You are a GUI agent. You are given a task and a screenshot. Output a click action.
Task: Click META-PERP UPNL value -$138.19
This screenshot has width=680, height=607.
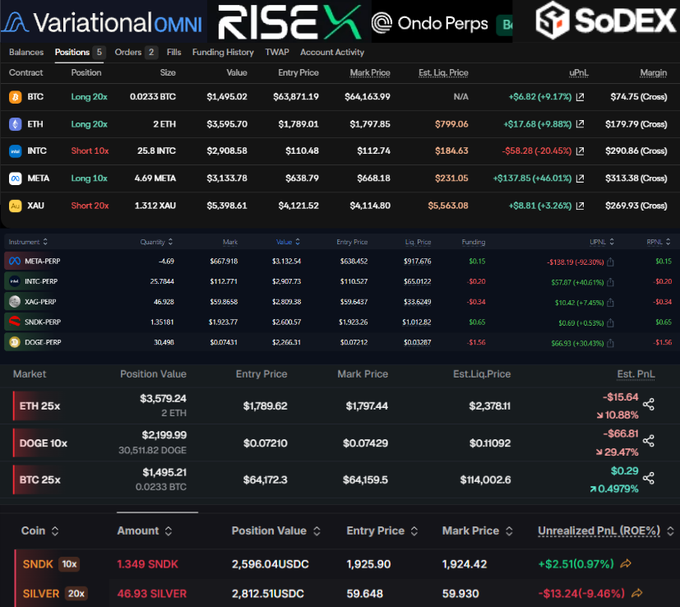coord(575,262)
